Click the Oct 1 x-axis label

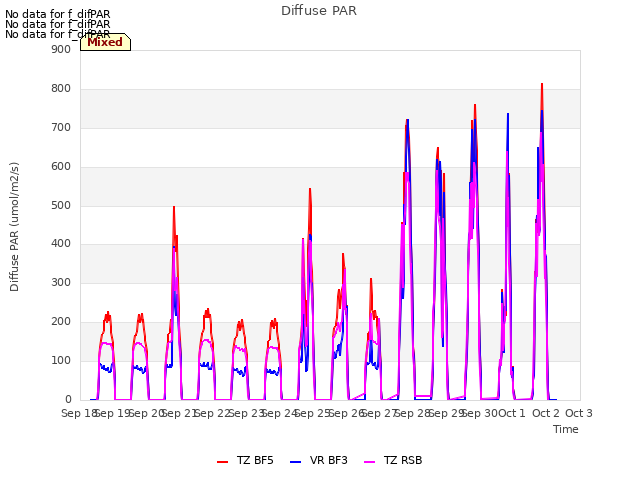point(512,413)
